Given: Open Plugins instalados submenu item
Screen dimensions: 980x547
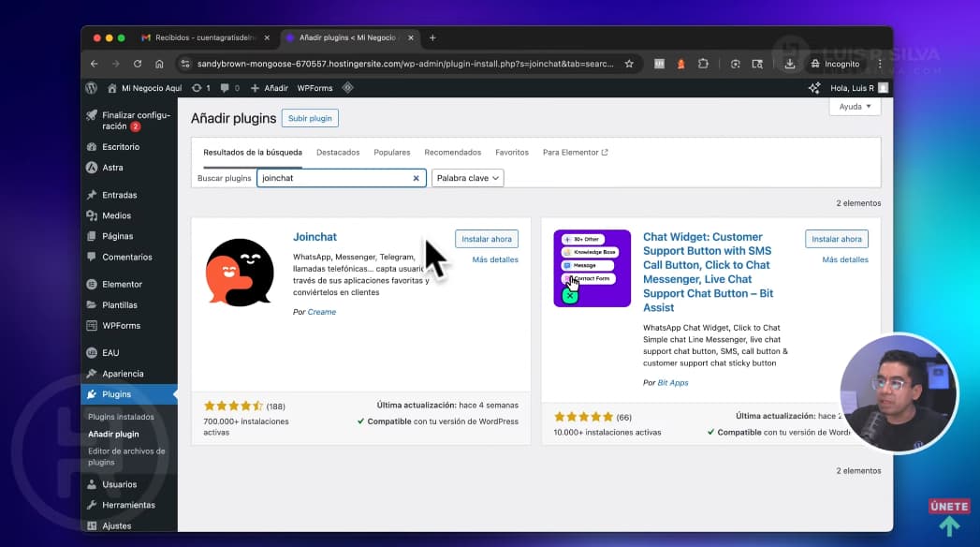Looking at the screenshot, I should [x=121, y=417].
